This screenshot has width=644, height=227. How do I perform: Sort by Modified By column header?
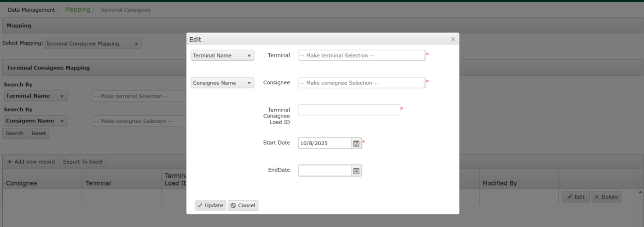point(499,183)
